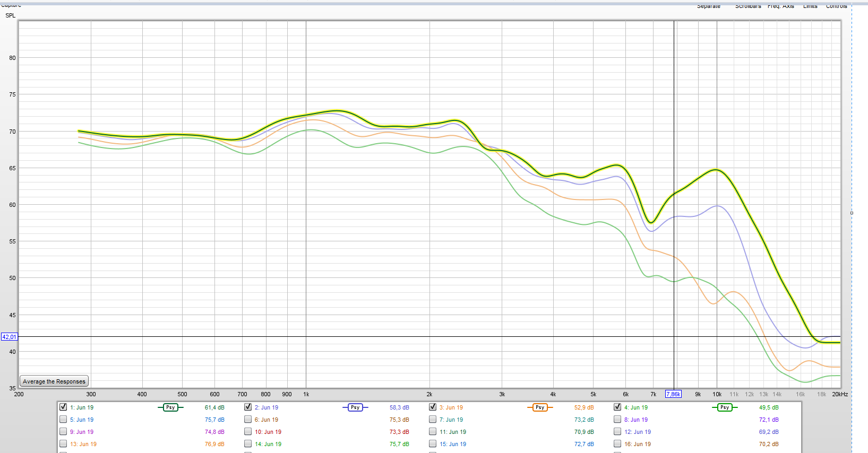Uncheck the 2: Jun 19 trace checkbox
This screenshot has width=868, height=453.
point(248,407)
